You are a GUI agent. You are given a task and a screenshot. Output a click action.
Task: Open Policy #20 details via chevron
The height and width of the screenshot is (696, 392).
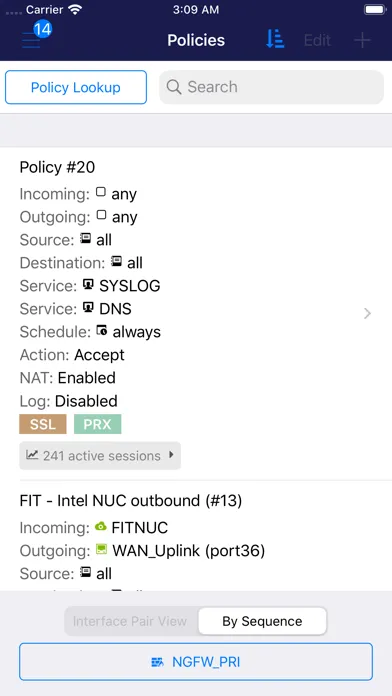coord(367,313)
